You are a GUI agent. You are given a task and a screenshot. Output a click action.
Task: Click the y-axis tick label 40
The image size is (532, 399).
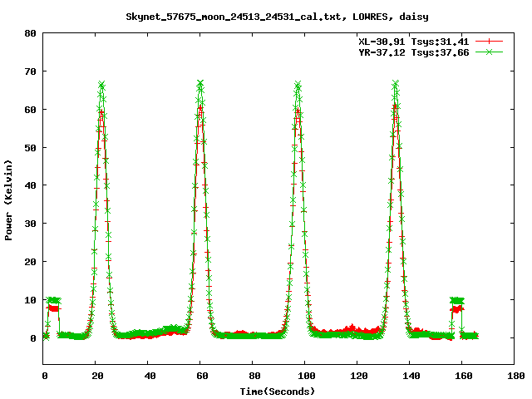pos(31,185)
